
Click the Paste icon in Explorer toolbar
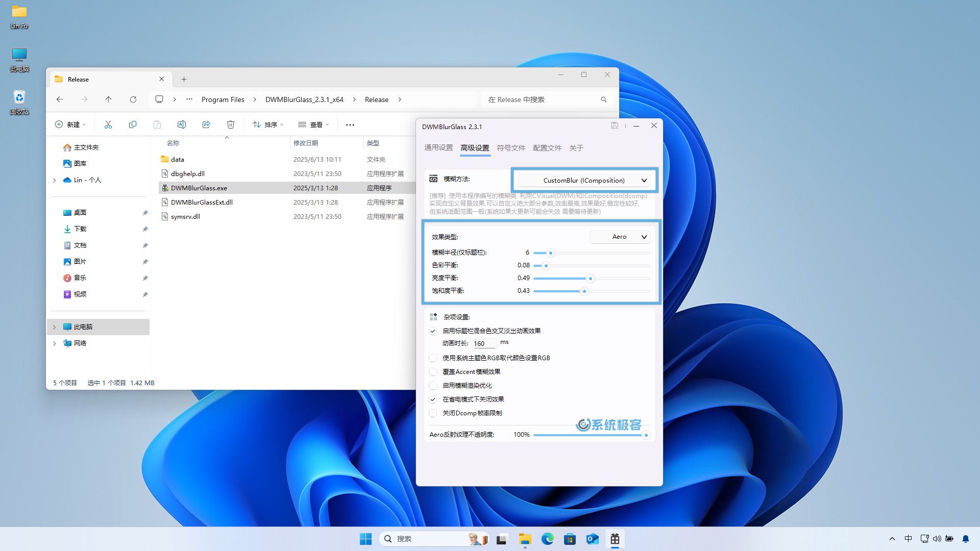pos(157,124)
